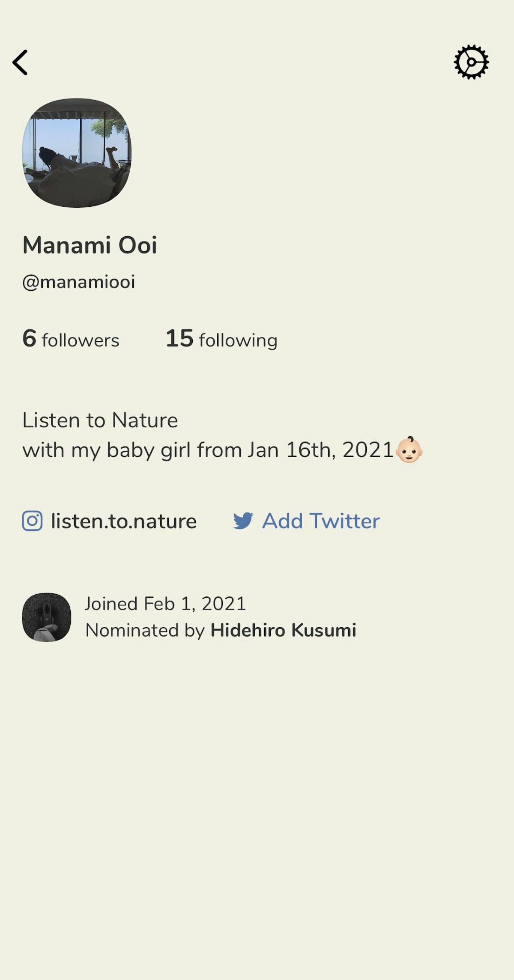This screenshot has height=980, width=514.
Task: Go back using the left arrow
Action: tap(20, 63)
